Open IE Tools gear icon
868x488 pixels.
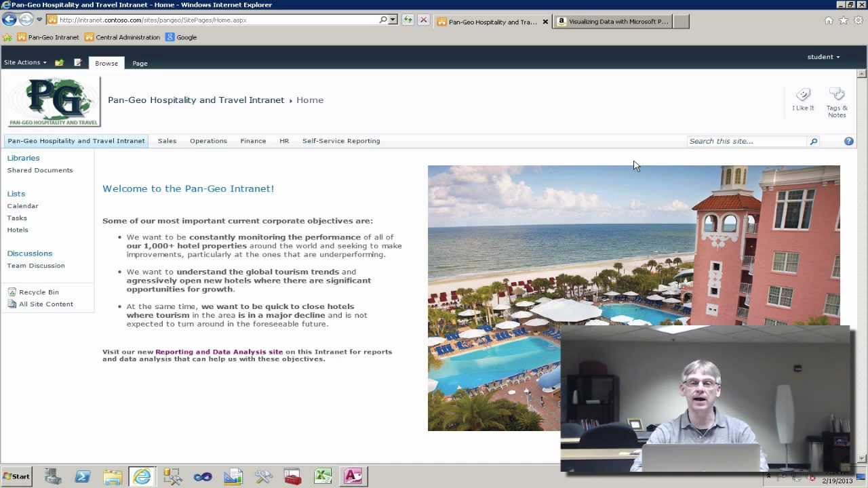point(859,20)
